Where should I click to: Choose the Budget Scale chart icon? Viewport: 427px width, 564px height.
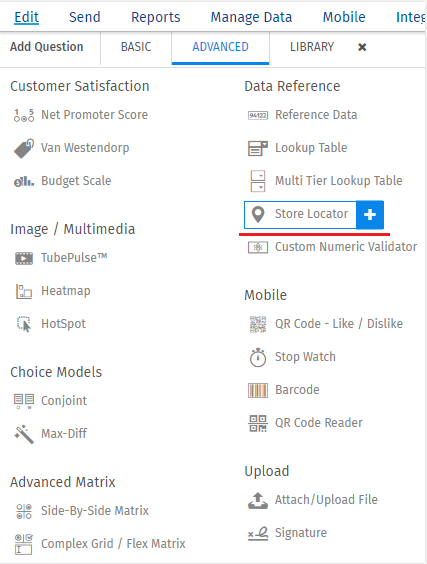24,181
